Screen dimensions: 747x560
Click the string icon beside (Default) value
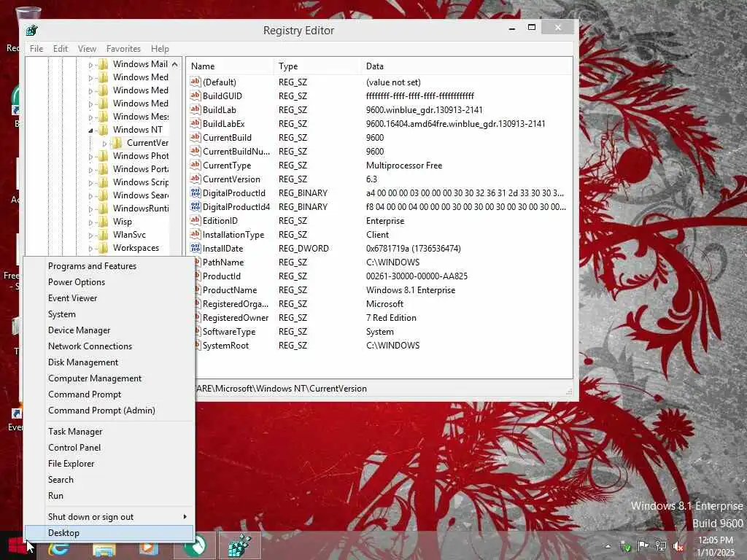[196, 82]
